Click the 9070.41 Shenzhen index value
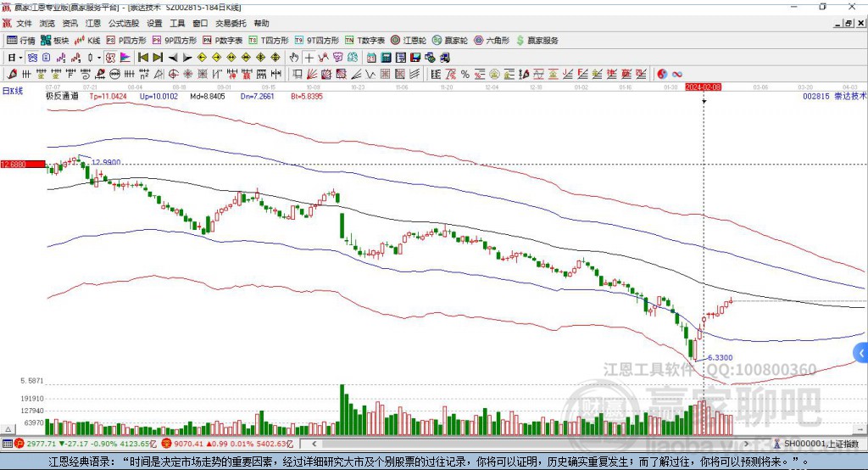The image size is (868, 470). point(188,444)
